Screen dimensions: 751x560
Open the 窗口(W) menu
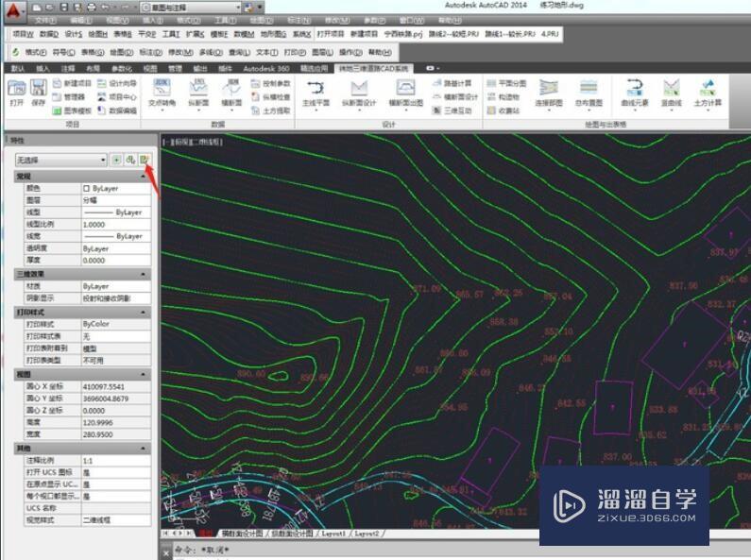(x=412, y=21)
